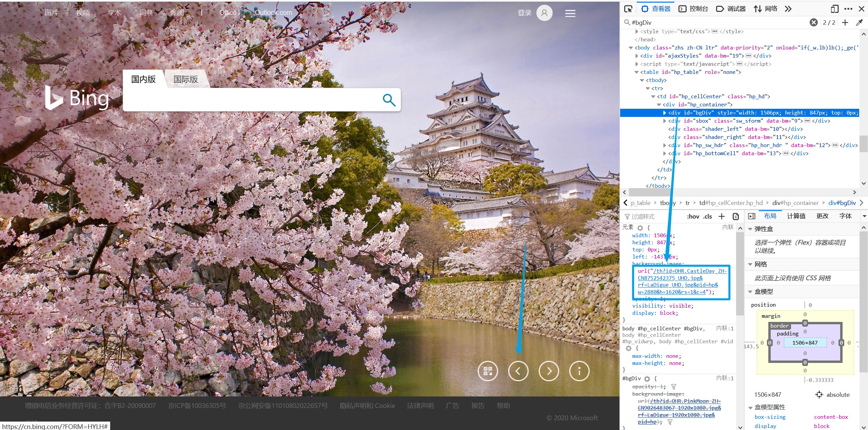Viewport: 868px width, 430px height.
Task: Collapse the body element node
Action: [631, 48]
